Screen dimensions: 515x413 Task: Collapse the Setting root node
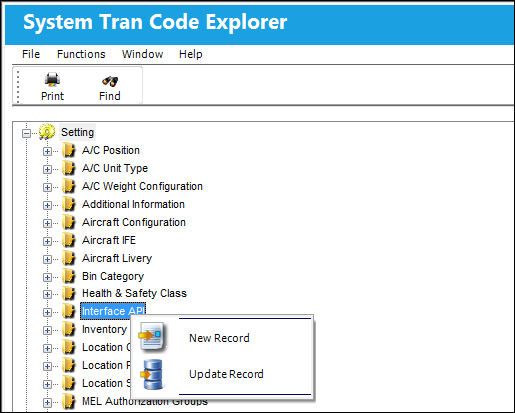[26, 133]
